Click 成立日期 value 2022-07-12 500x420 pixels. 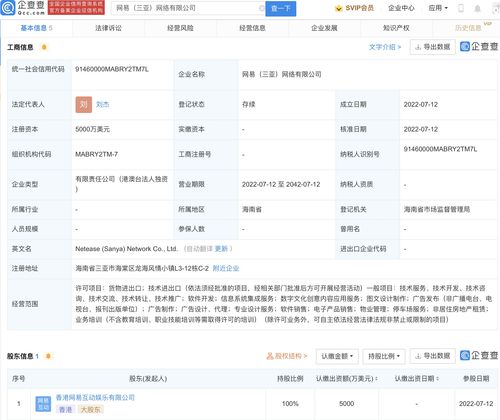(x=421, y=104)
